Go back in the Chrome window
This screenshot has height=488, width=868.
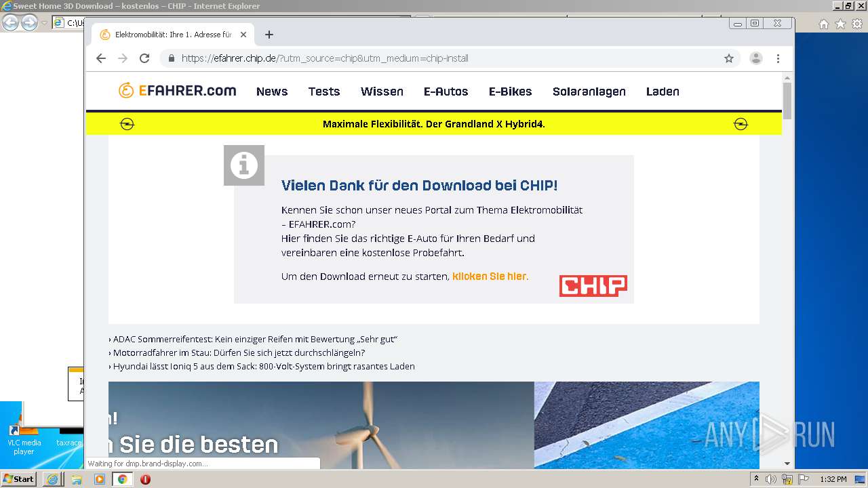tap(101, 58)
